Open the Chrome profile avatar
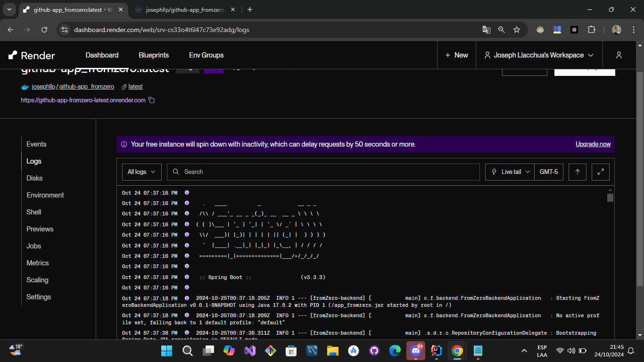Screen dimensions: 644x362 [x=617, y=30]
